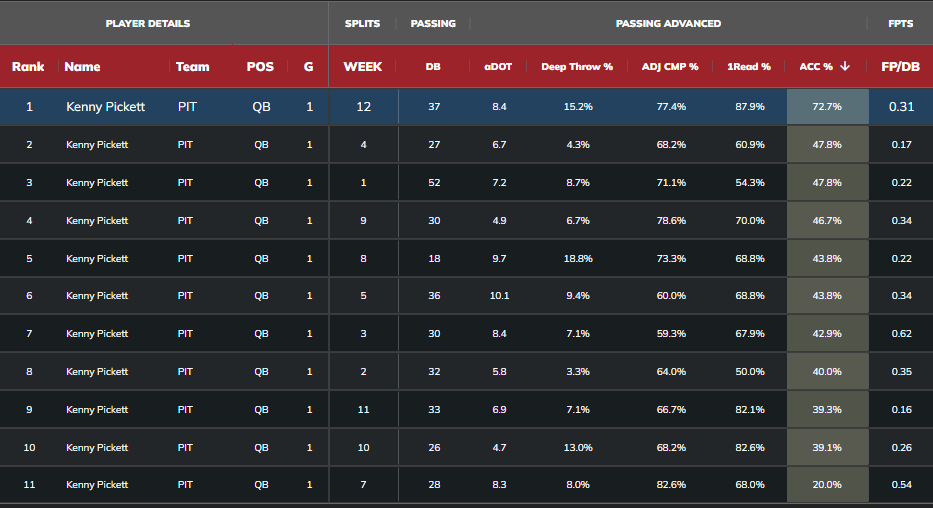Image resolution: width=933 pixels, height=508 pixels.
Task: Click PIT team in rank 4 row
Action: pos(185,221)
